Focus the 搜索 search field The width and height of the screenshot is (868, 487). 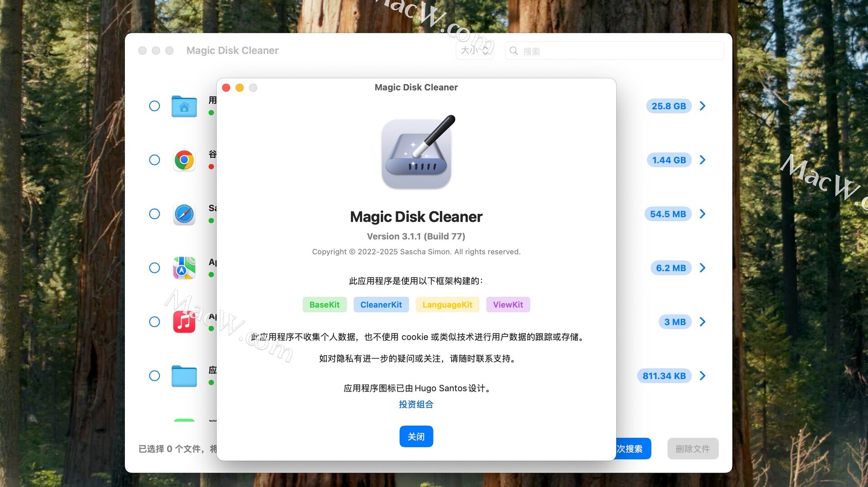point(614,51)
